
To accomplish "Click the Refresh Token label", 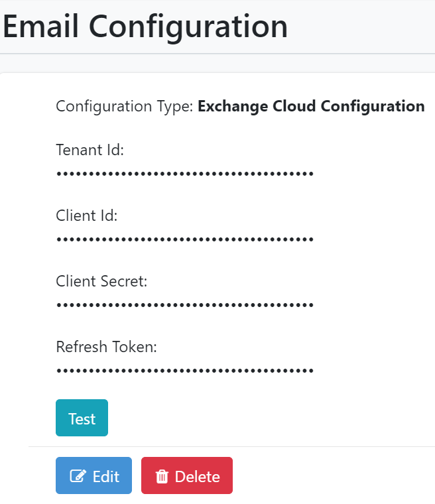I will coord(106,347).
